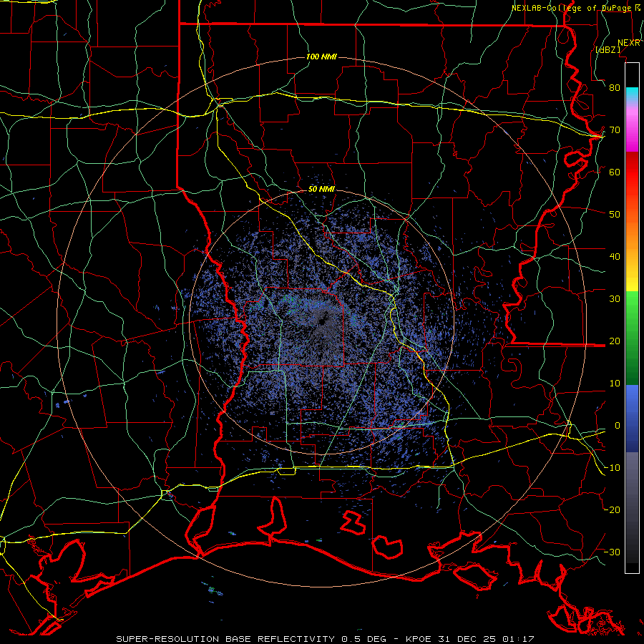
Task: Click the -20 dBZ scale value
Action: tap(613, 510)
